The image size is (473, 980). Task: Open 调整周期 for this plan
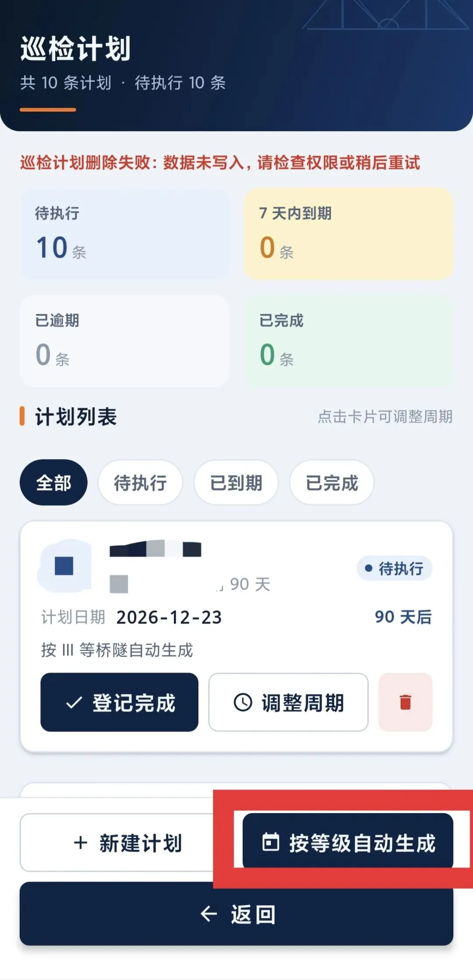coord(288,702)
